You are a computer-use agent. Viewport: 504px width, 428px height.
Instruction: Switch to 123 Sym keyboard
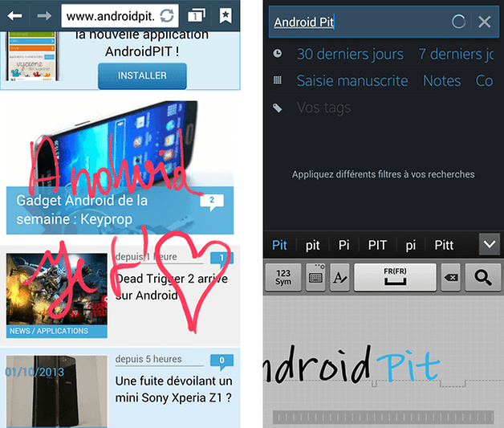283,277
